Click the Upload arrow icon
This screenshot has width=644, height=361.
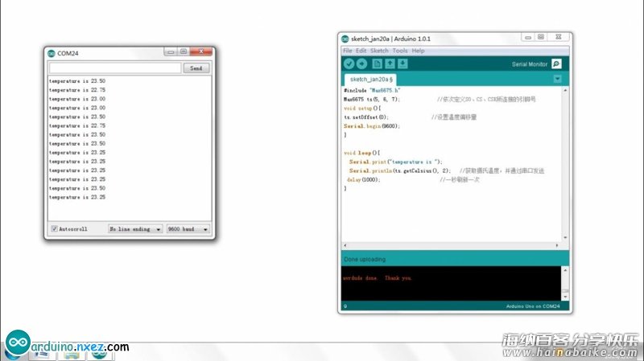pos(361,64)
